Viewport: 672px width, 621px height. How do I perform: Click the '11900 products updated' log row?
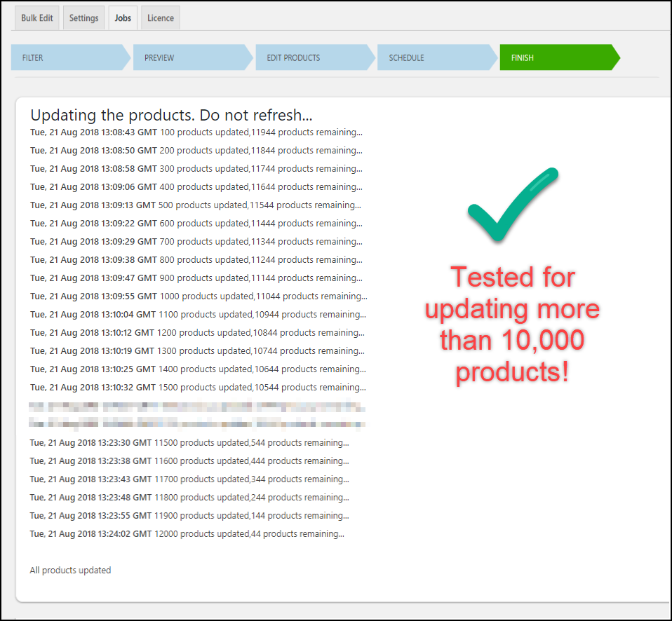click(189, 516)
